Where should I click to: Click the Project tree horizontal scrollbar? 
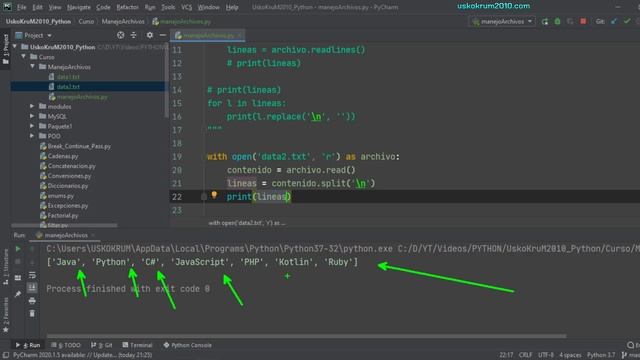64,225
